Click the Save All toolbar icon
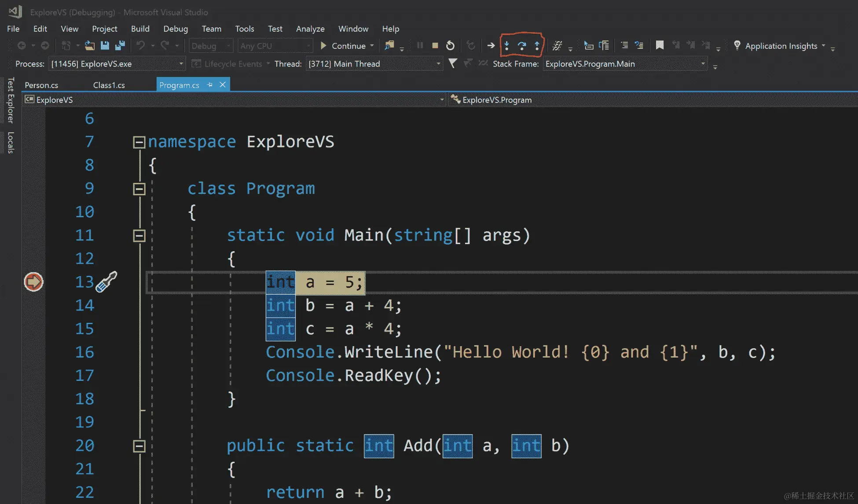Screen dimensions: 858x504 (x=120, y=45)
